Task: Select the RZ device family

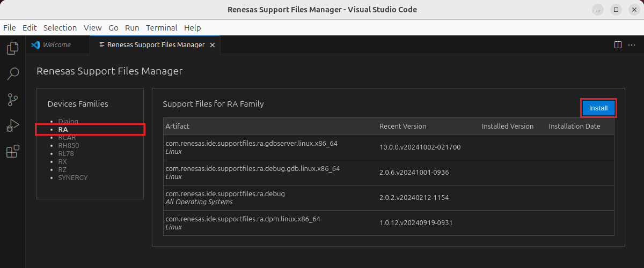Action: click(x=62, y=169)
